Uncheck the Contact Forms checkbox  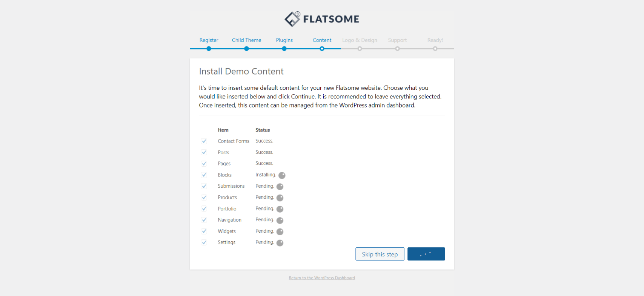click(x=204, y=141)
